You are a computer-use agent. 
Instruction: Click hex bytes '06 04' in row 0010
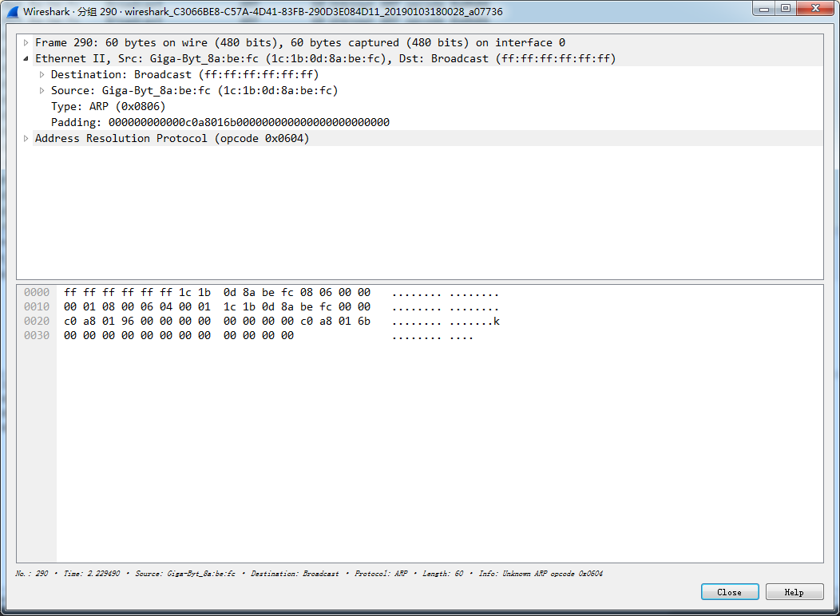coord(157,306)
